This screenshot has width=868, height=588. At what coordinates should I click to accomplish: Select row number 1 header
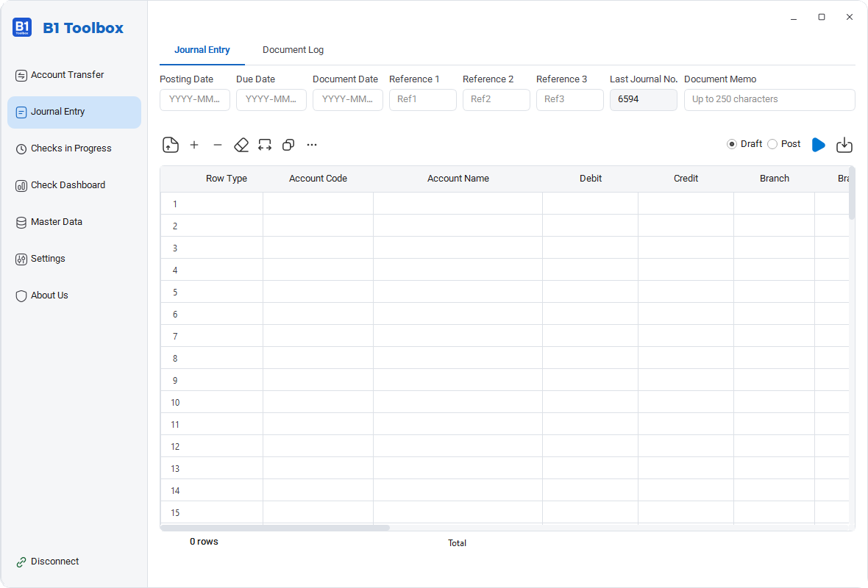pyautogui.click(x=175, y=204)
